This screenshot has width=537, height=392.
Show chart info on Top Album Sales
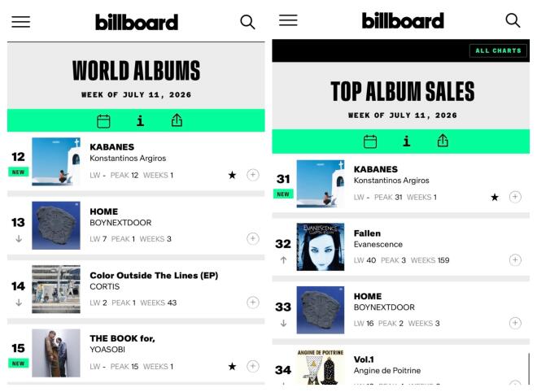pos(407,141)
